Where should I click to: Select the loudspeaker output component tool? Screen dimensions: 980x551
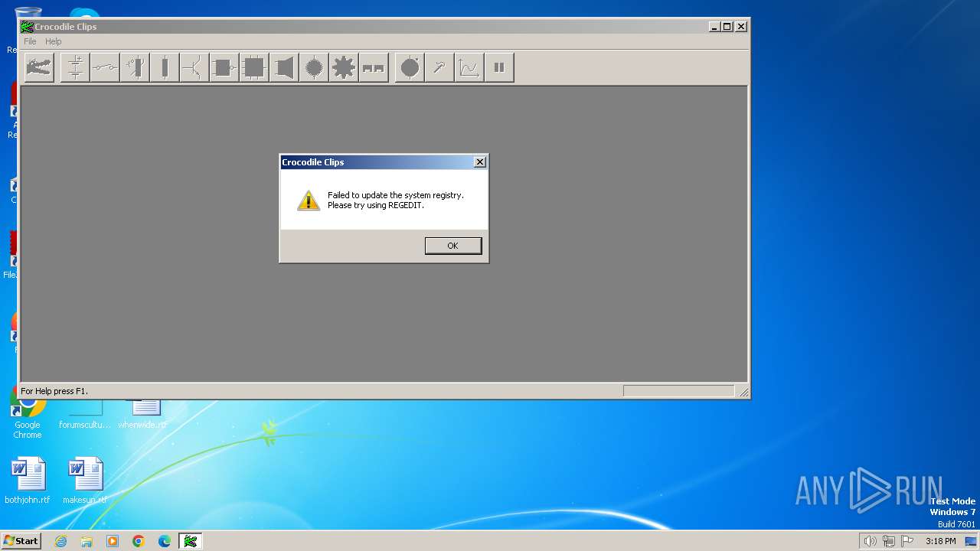284,67
